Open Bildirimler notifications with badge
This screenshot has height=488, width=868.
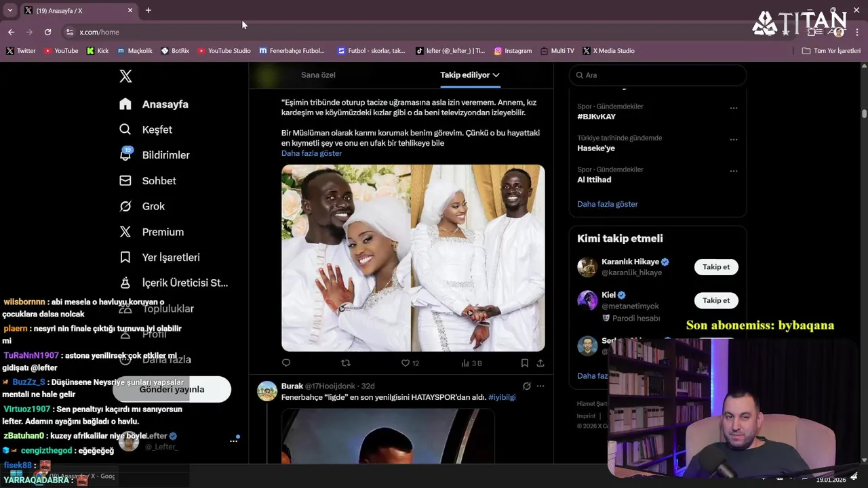(x=155, y=155)
